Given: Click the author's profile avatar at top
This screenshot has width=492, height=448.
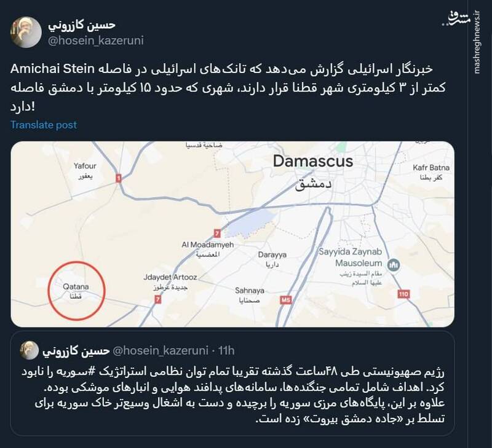Looking at the screenshot, I should pyautogui.click(x=26, y=33).
